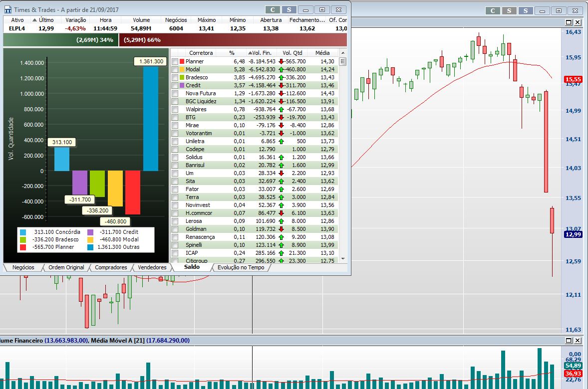Open the Evolução no Tempo tab
This screenshot has width=588, height=389.
[241, 267]
